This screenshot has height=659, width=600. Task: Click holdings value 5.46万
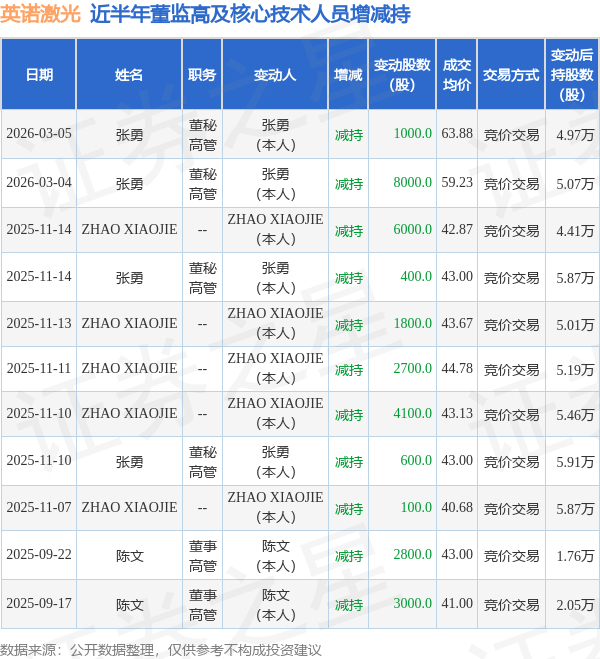pyautogui.click(x=575, y=415)
